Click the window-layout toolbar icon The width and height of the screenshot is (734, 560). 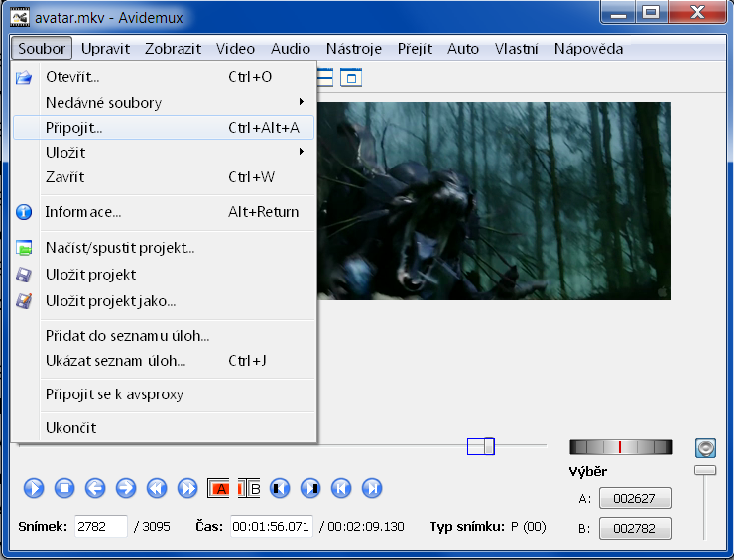pyautogui.click(x=351, y=77)
